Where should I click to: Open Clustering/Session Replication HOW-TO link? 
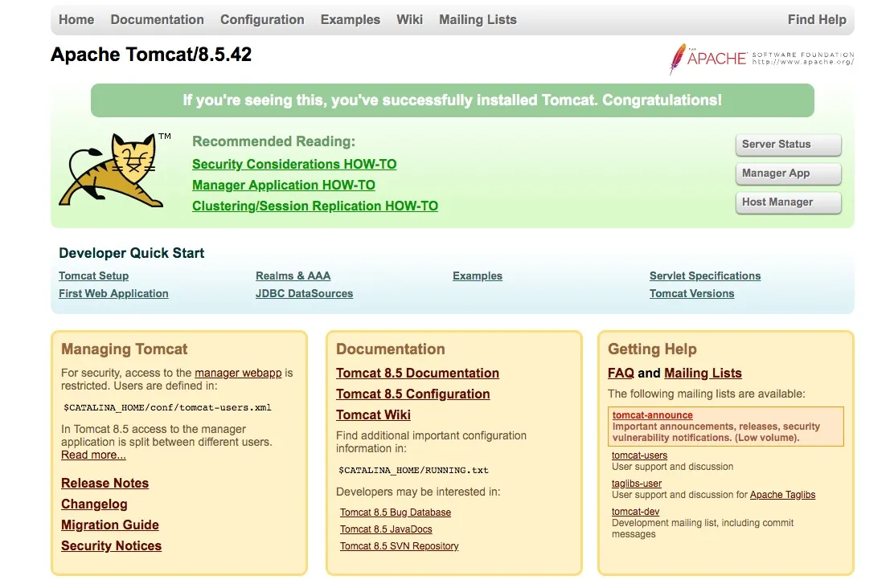click(314, 206)
